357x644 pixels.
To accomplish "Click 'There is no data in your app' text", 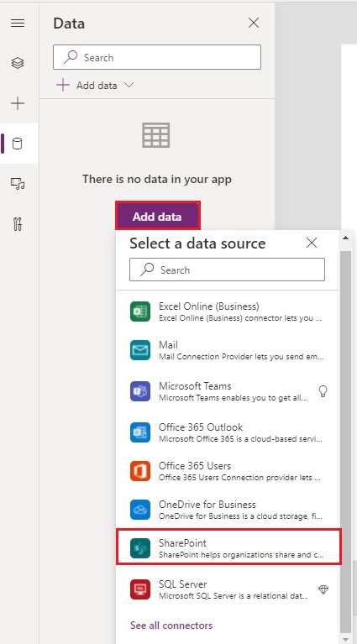I will point(157,179).
